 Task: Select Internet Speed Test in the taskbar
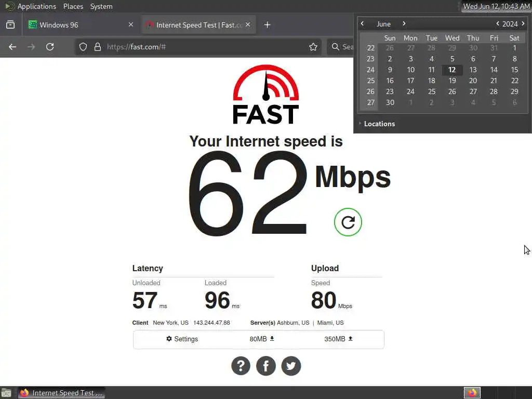61,393
